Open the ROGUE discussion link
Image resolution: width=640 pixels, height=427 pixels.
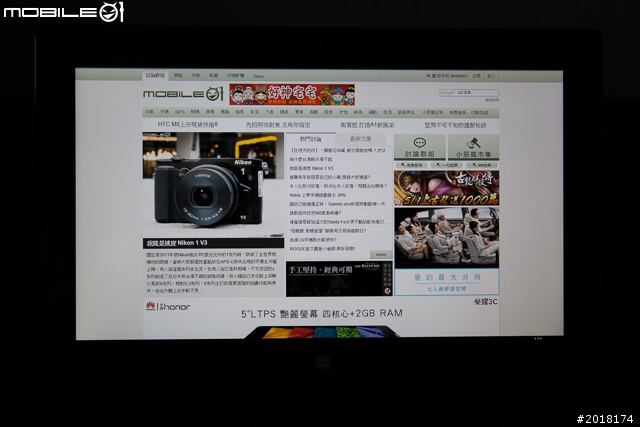click(322, 249)
